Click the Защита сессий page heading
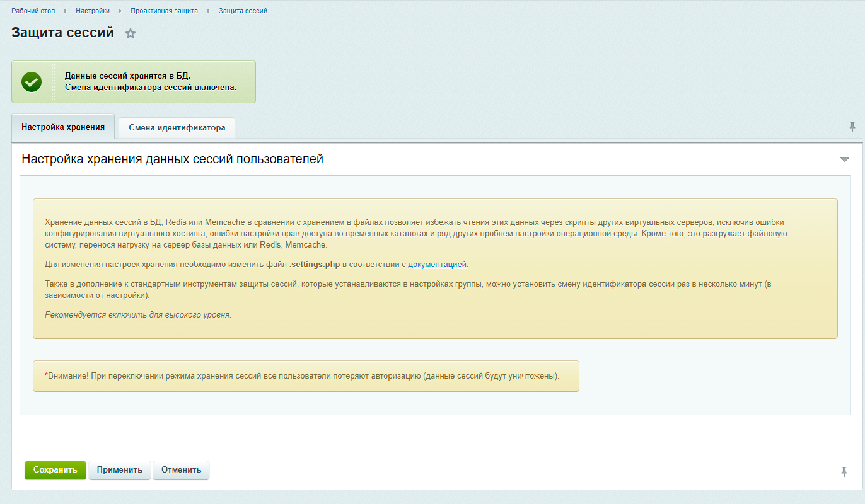This screenshot has height=504, width=865. (62, 33)
